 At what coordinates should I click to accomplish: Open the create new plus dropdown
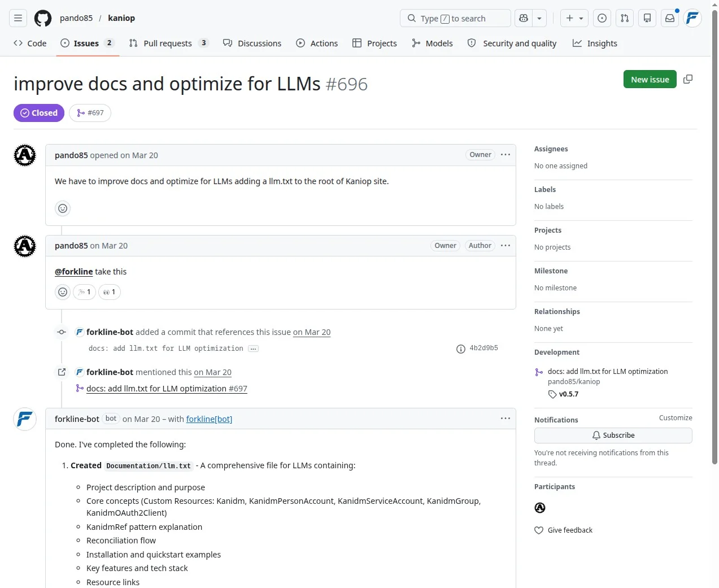(574, 18)
